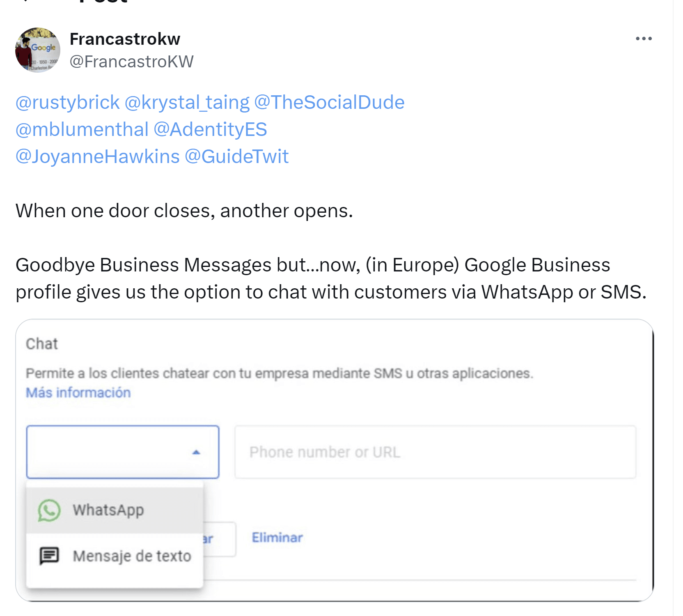Open the chat application selector box

click(122, 452)
